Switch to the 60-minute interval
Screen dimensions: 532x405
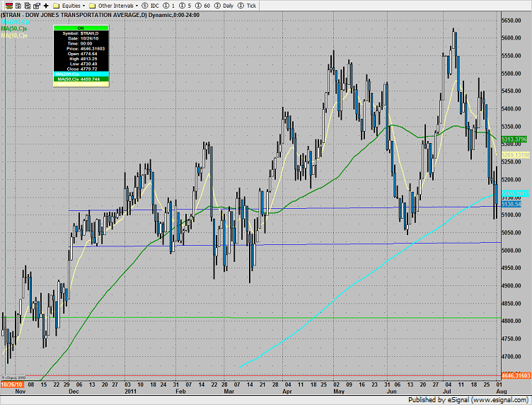(x=203, y=6)
